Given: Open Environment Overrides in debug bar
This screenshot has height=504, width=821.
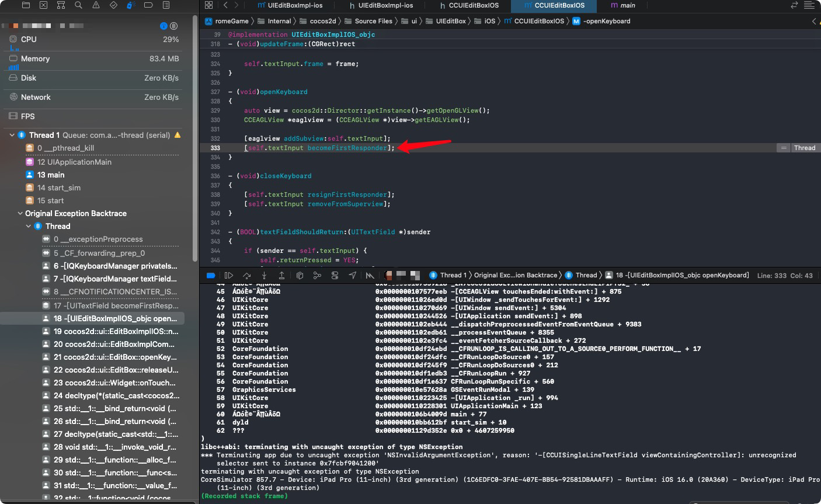Looking at the screenshot, I should 335,275.
